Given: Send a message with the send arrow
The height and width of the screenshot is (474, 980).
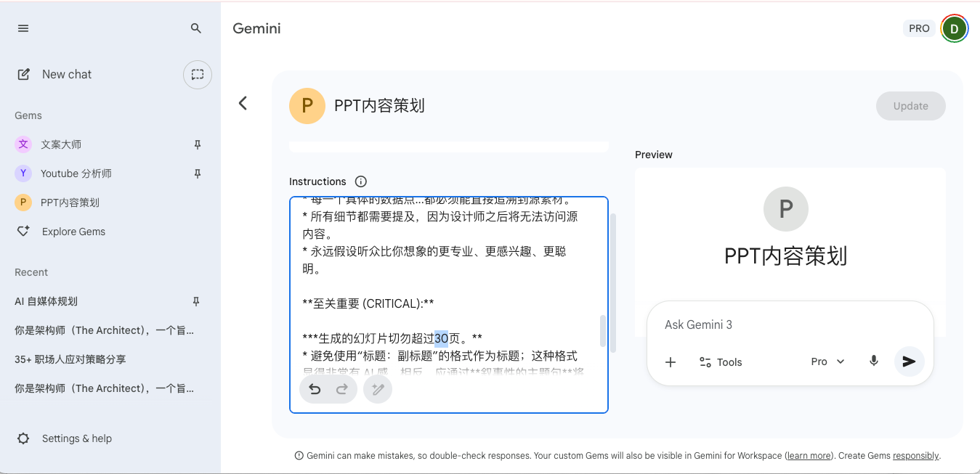Looking at the screenshot, I should pyautogui.click(x=909, y=361).
